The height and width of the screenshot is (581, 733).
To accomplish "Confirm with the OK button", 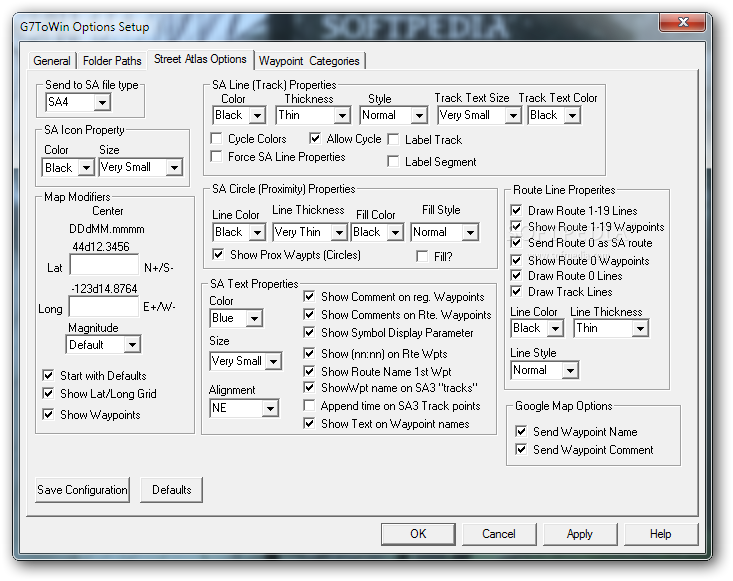I will pyautogui.click(x=418, y=534).
